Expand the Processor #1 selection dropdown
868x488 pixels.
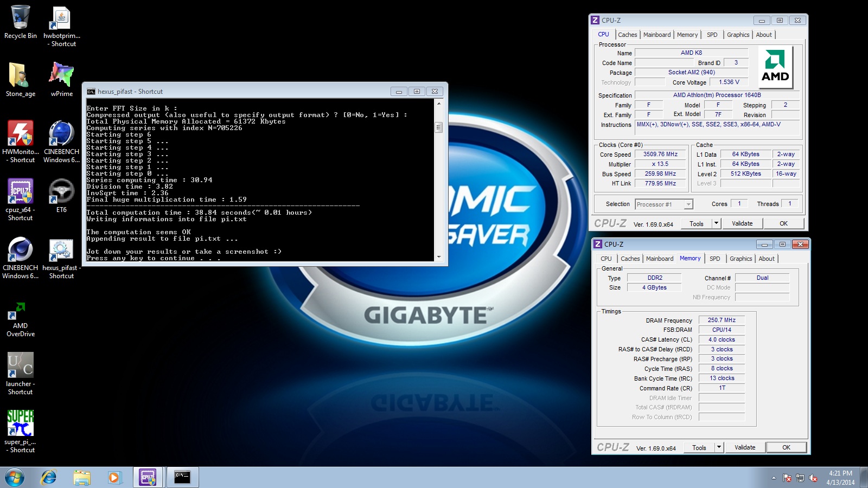pyautogui.click(x=688, y=204)
